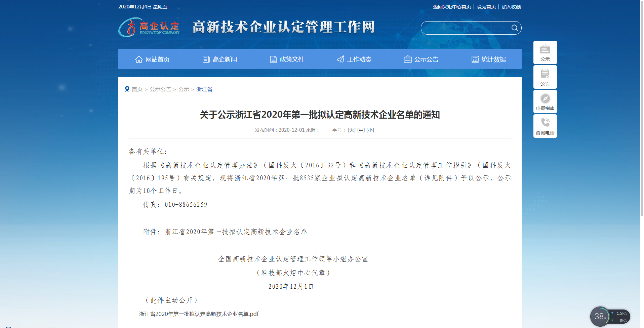Download the 浙江省2020年第一批 PDF attachment
Image resolution: width=644 pixels, height=328 pixels.
pyautogui.click(x=199, y=314)
